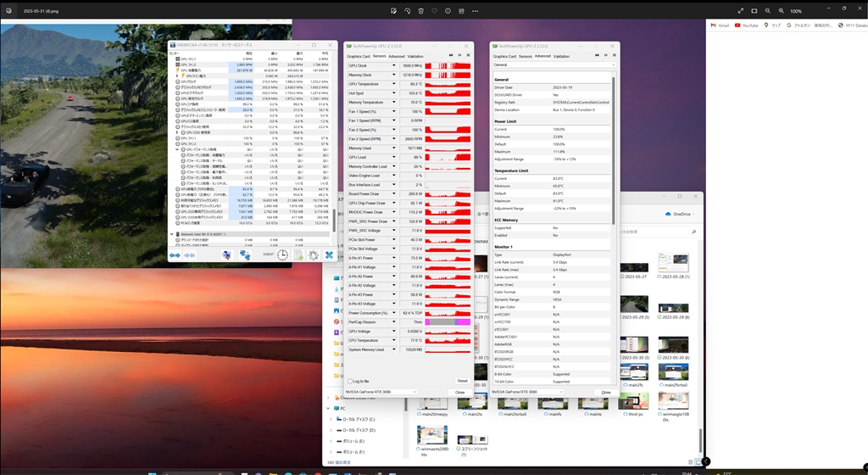Click the zoom in magnifier icon
The image size is (868, 475).
coord(781,11)
